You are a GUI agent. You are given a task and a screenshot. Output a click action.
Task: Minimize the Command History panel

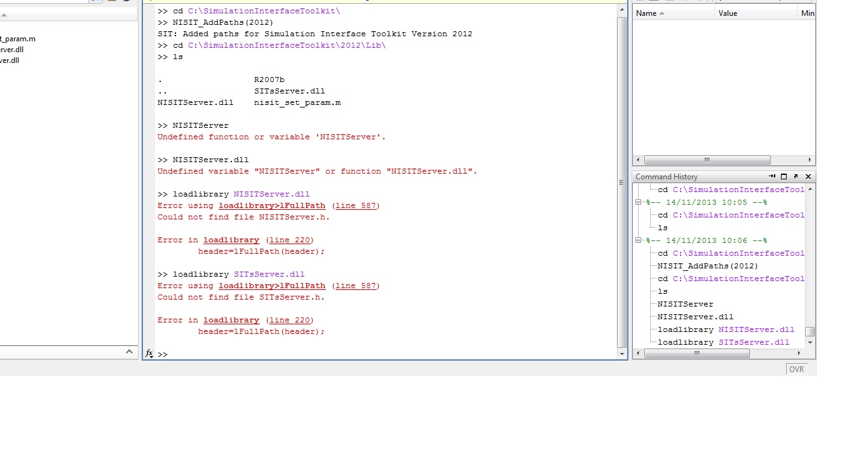pyautogui.click(x=772, y=176)
